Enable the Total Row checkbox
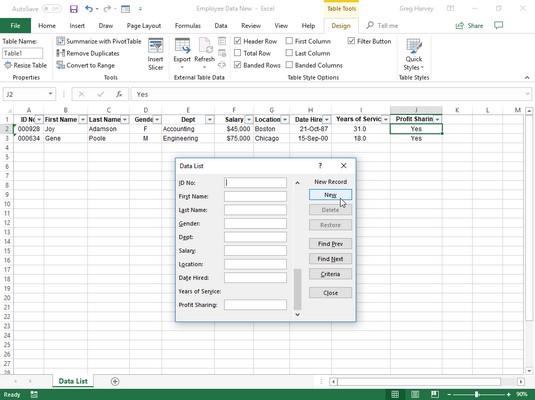The height and width of the screenshot is (400, 535). [x=238, y=53]
